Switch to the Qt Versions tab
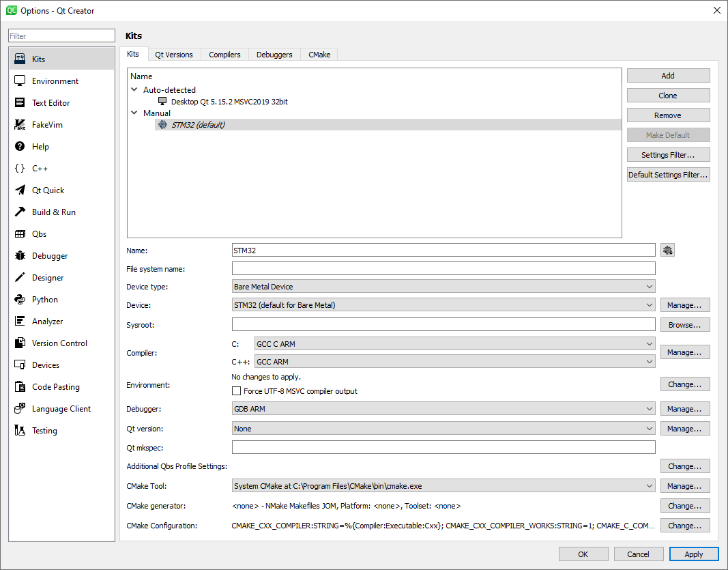Screen dimensions: 728x570 point(173,55)
